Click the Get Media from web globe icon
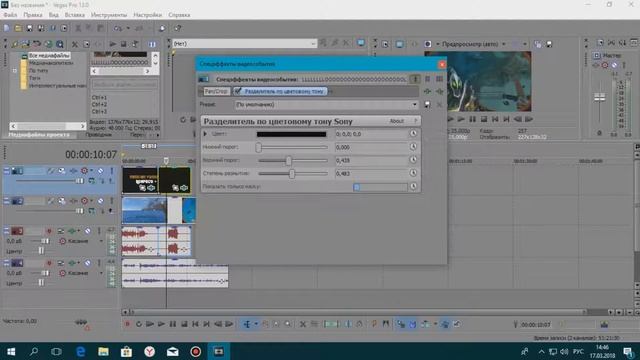The width and height of the screenshot is (640, 360). (48, 44)
